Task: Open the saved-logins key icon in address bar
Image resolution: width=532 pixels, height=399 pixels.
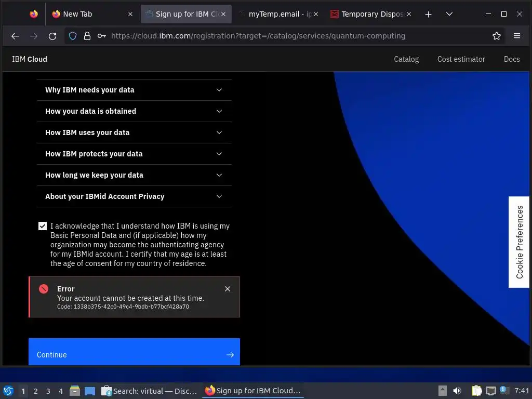Action: point(101,36)
